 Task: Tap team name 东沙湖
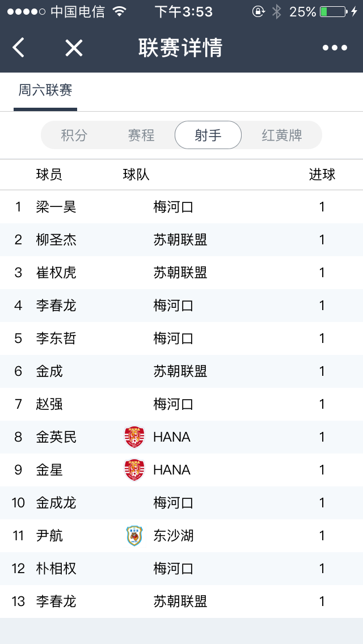[173, 536]
